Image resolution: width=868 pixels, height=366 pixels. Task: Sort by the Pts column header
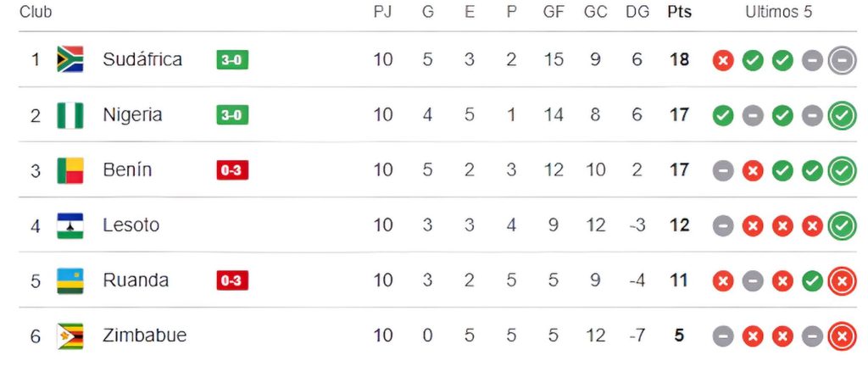[679, 13]
